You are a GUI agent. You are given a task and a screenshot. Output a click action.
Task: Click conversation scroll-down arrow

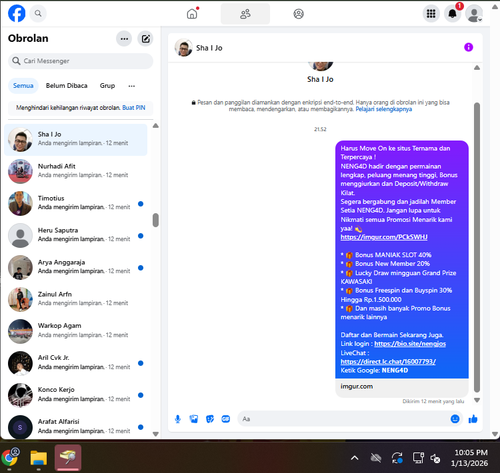(x=477, y=400)
